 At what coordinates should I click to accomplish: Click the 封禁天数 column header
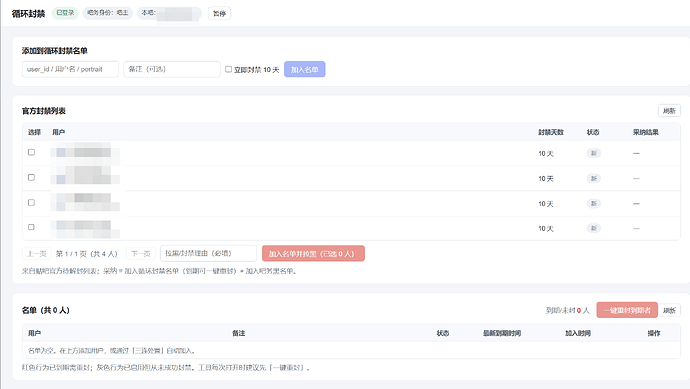(x=551, y=132)
